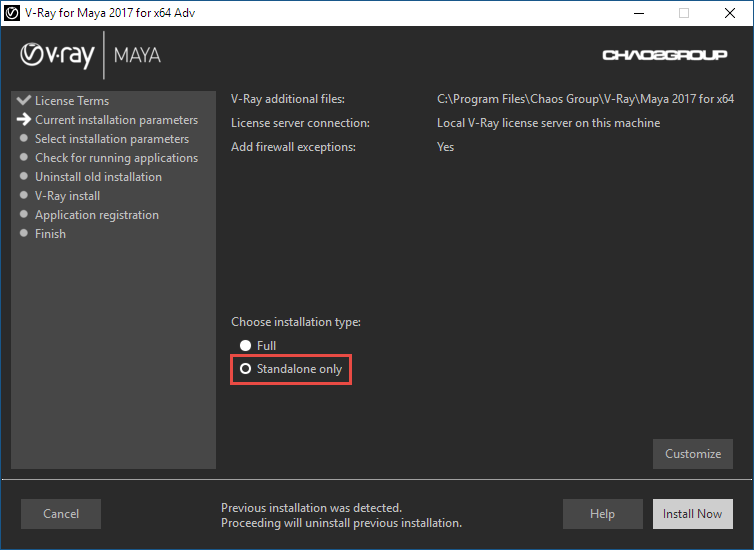Click the V-Ray title bar app icon
The image size is (754, 550).
(x=12, y=13)
